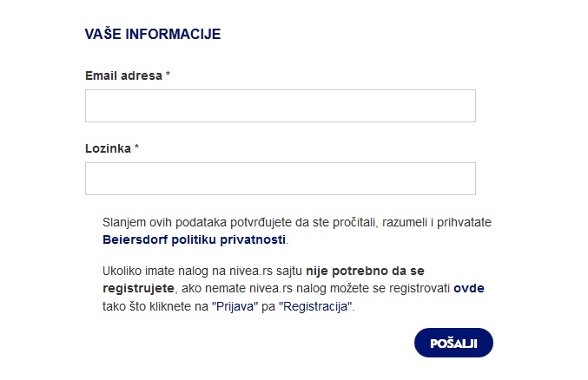Click the quoted "Registracija" text

[315, 306]
